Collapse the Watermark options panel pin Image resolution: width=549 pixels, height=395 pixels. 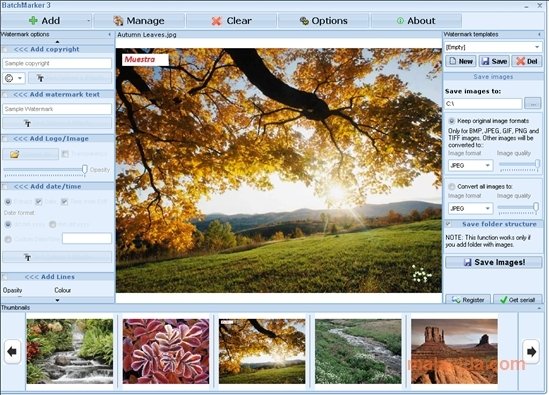[x=110, y=34]
